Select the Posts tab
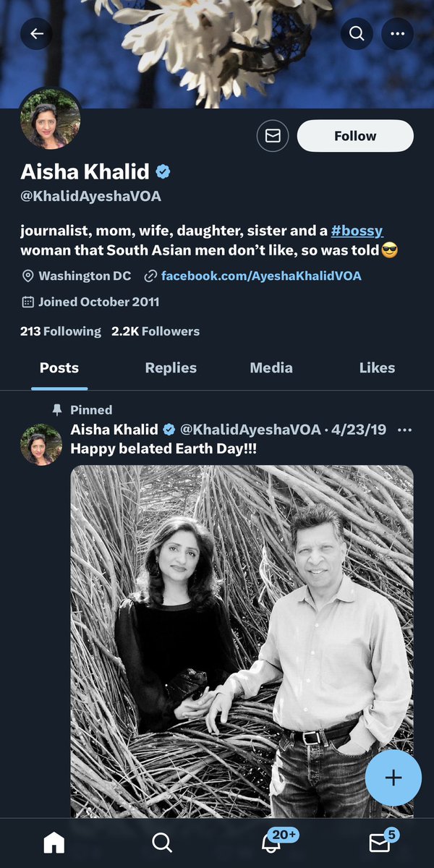This screenshot has width=434, height=868. 59,367
